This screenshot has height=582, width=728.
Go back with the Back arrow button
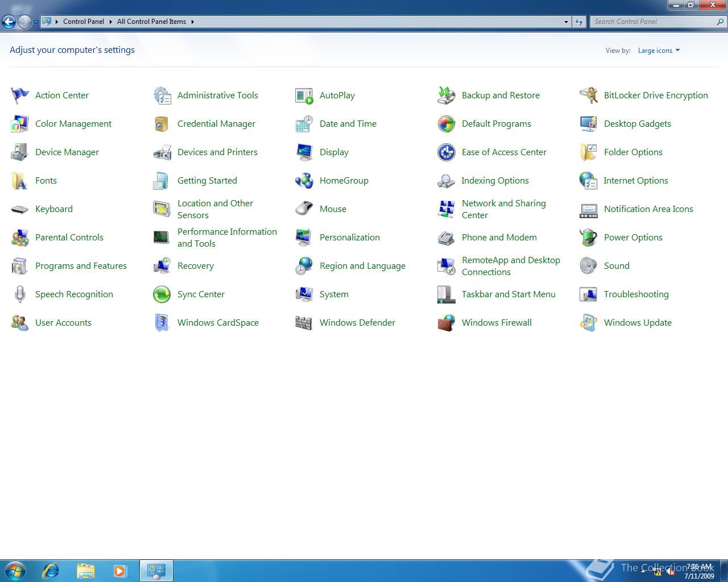point(9,22)
